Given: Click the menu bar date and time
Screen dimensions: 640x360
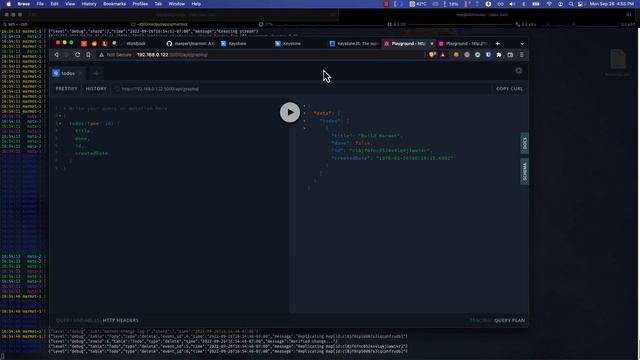Looking at the screenshot, I should pyautogui.click(x=611, y=4).
